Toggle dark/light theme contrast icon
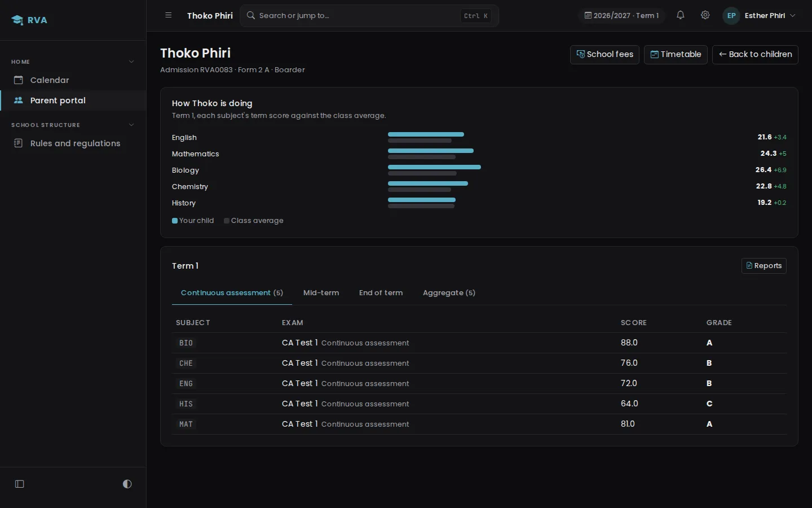This screenshot has width=812, height=508. point(127,484)
